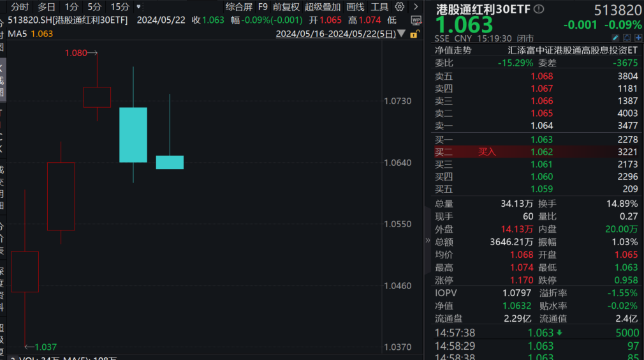Screen dimensions: 644x360
Task: Click the 净值走势 link
Action: coord(453,50)
